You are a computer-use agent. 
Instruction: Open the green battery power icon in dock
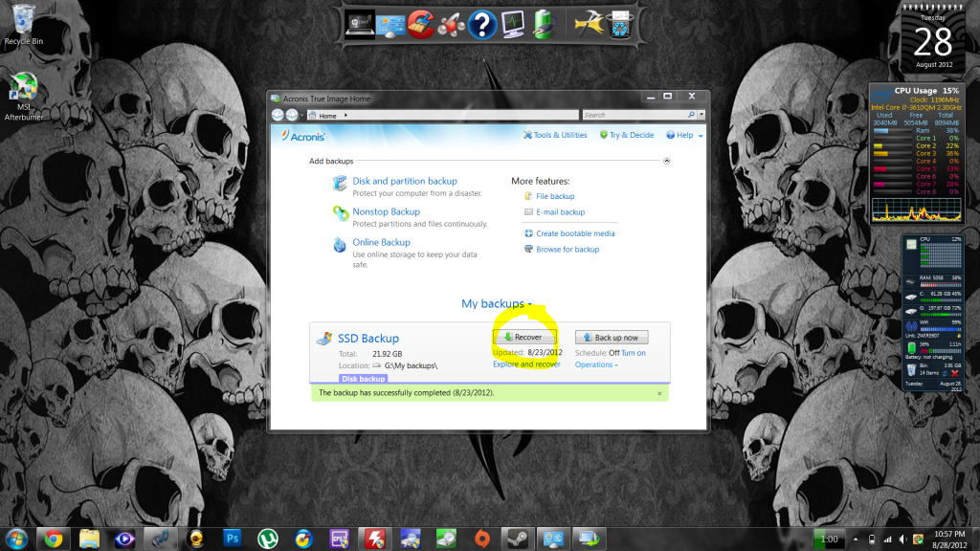544,25
